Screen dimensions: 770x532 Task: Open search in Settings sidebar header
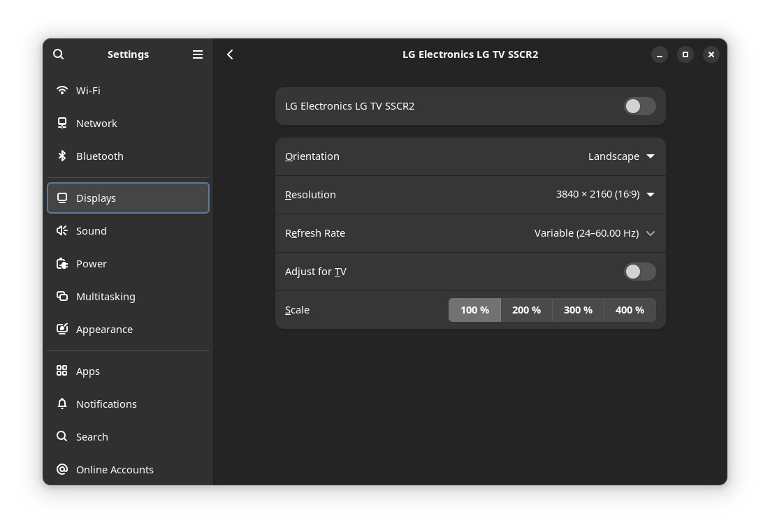[59, 54]
